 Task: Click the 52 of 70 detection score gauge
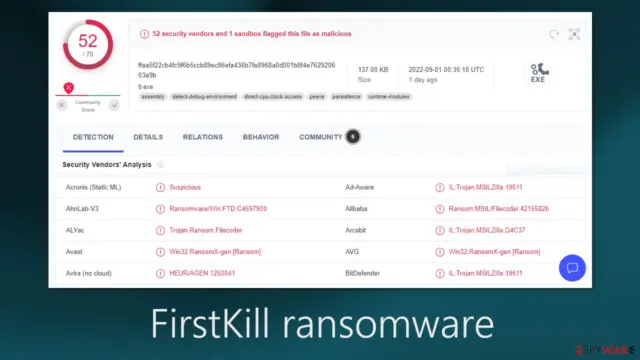(88, 44)
